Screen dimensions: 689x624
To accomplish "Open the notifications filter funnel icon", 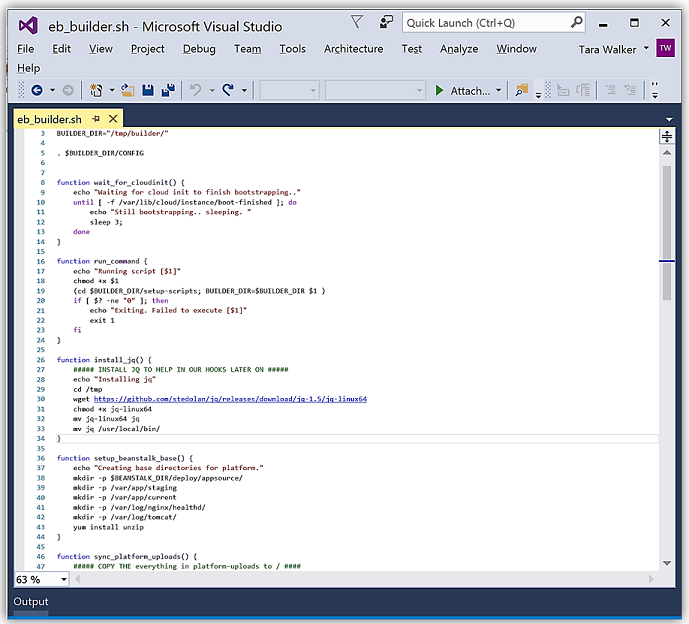I will (357, 22).
